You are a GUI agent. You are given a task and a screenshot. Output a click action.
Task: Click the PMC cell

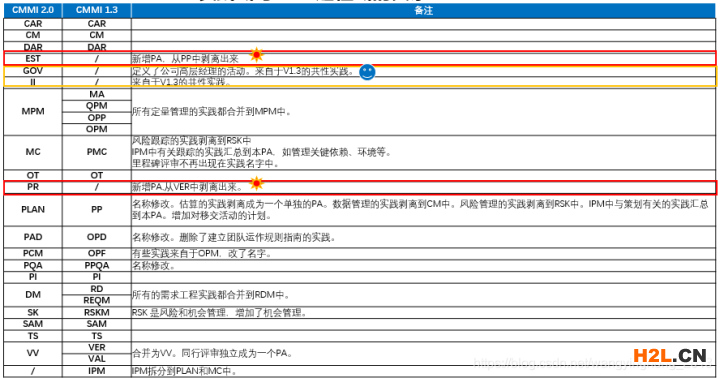(x=97, y=152)
